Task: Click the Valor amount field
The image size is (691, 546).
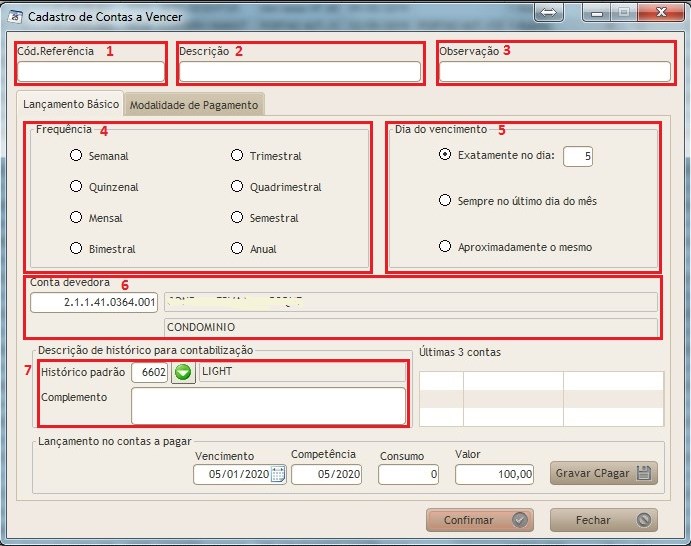Action: tap(495, 475)
